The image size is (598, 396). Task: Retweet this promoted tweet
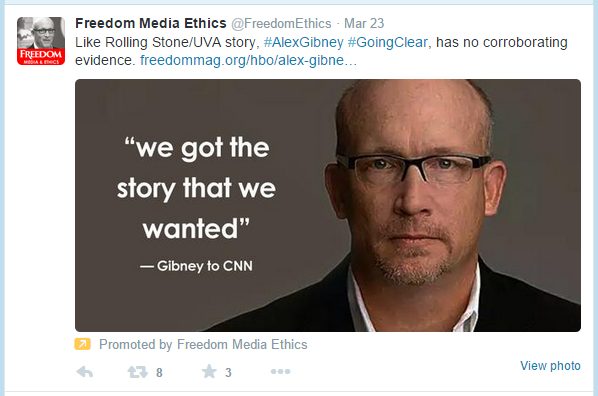tap(137, 372)
